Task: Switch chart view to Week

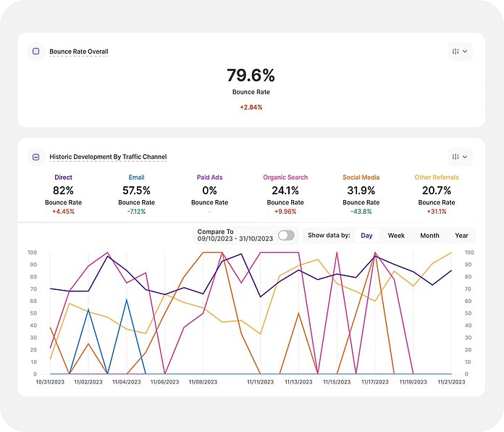Action: point(396,236)
